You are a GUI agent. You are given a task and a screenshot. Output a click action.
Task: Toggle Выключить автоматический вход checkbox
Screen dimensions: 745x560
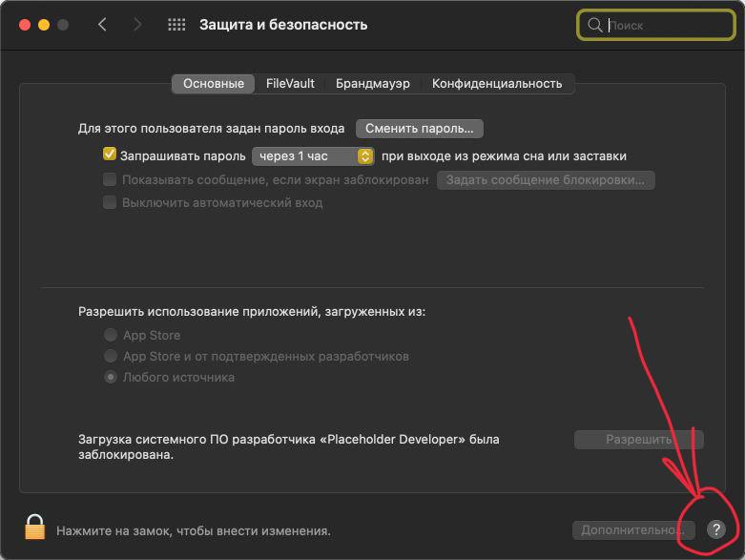pyautogui.click(x=110, y=202)
